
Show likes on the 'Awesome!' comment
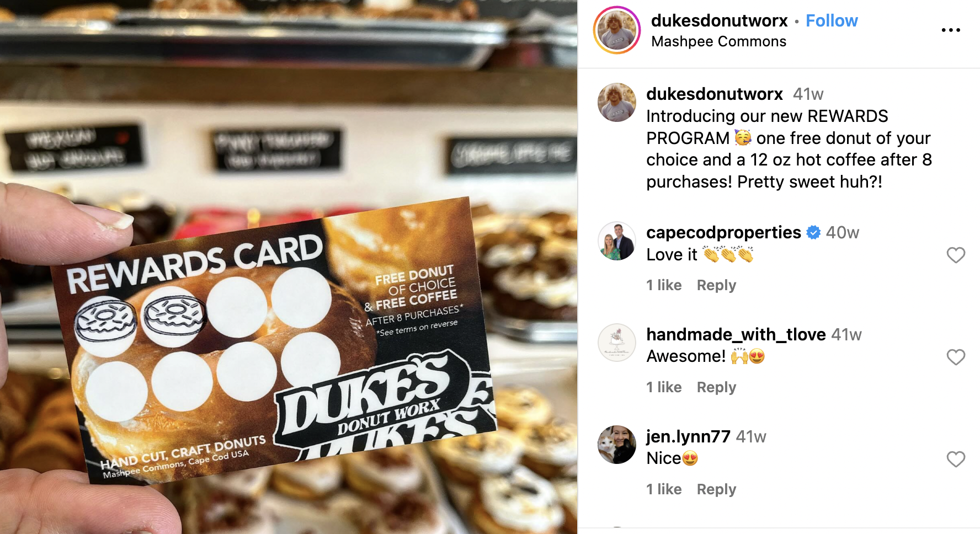tap(664, 387)
